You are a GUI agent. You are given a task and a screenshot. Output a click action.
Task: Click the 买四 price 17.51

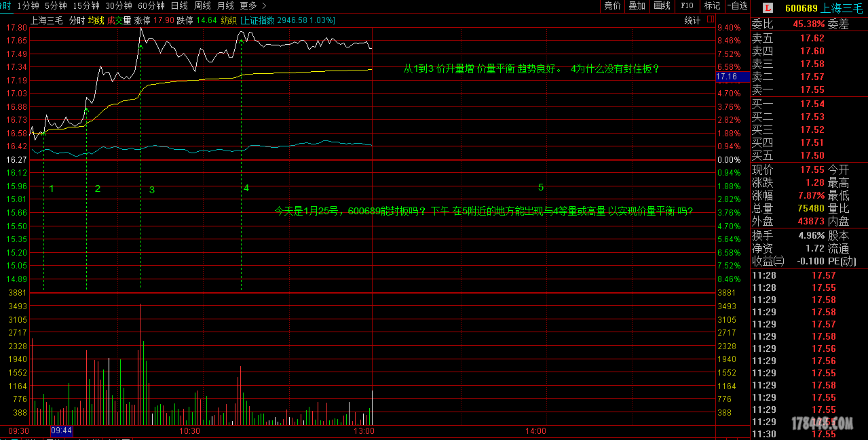pos(812,143)
